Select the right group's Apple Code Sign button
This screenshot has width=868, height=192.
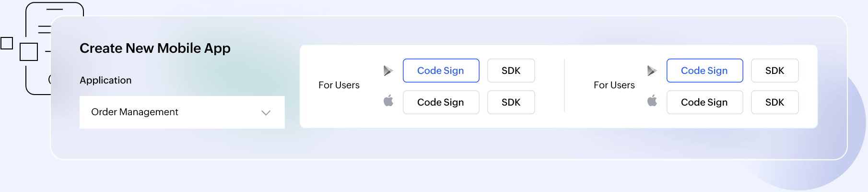(704, 102)
